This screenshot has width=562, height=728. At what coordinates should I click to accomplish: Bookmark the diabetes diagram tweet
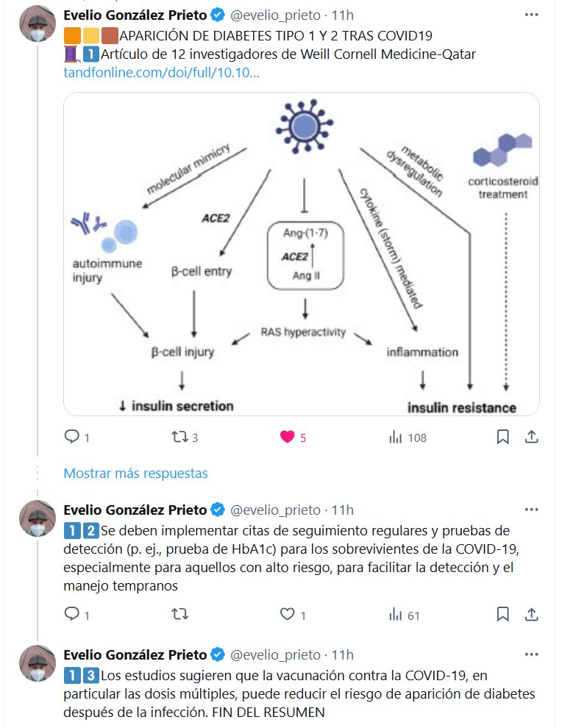502,438
